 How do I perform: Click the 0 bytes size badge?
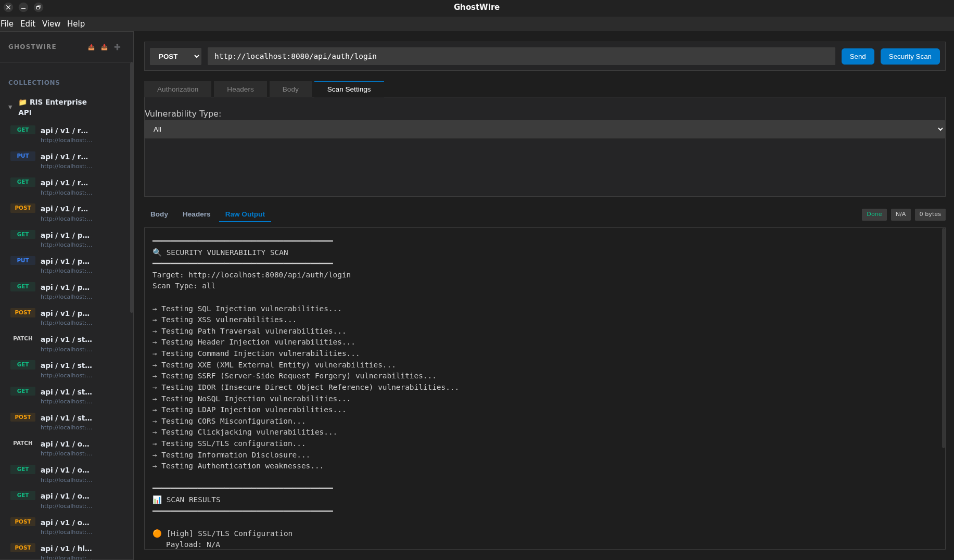(x=930, y=214)
